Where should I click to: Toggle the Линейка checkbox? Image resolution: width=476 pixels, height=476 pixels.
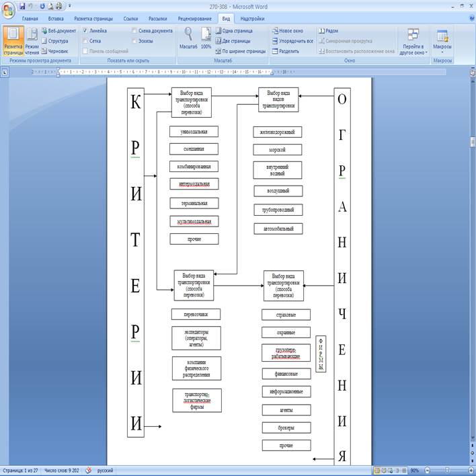(85, 31)
